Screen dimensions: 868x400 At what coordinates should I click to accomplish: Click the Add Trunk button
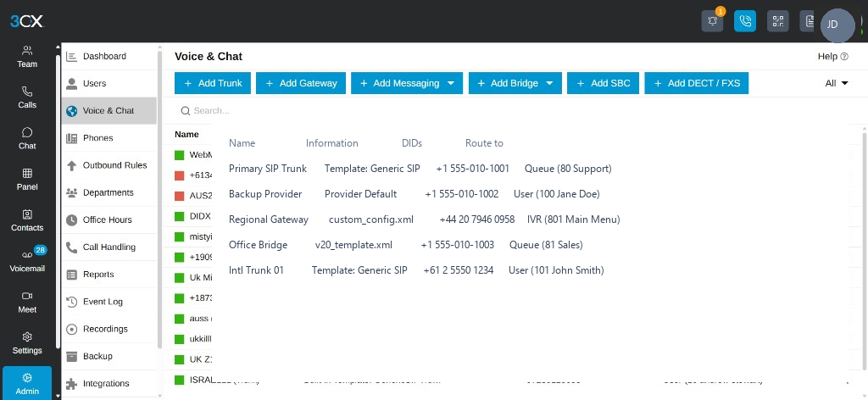coord(213,83)
